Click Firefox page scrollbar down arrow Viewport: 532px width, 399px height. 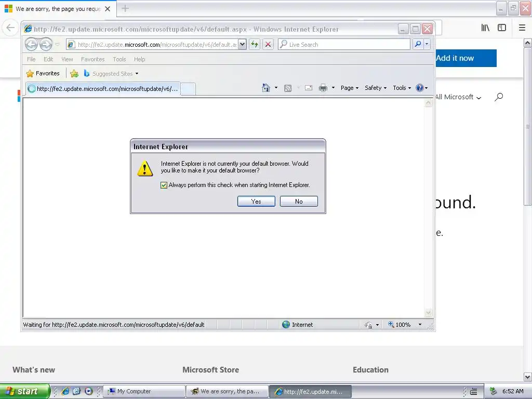click(x=528, y=377)
